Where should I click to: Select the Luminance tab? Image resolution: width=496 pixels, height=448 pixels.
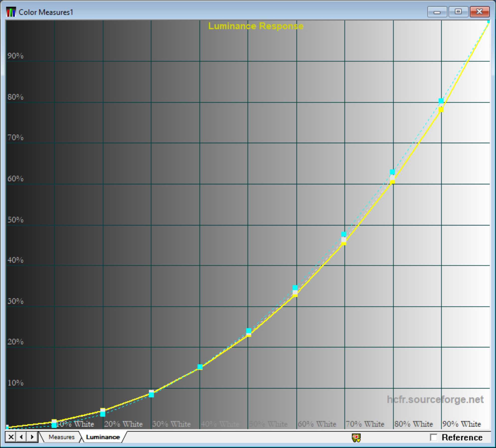pyautogui.click(x=103, y=437)
